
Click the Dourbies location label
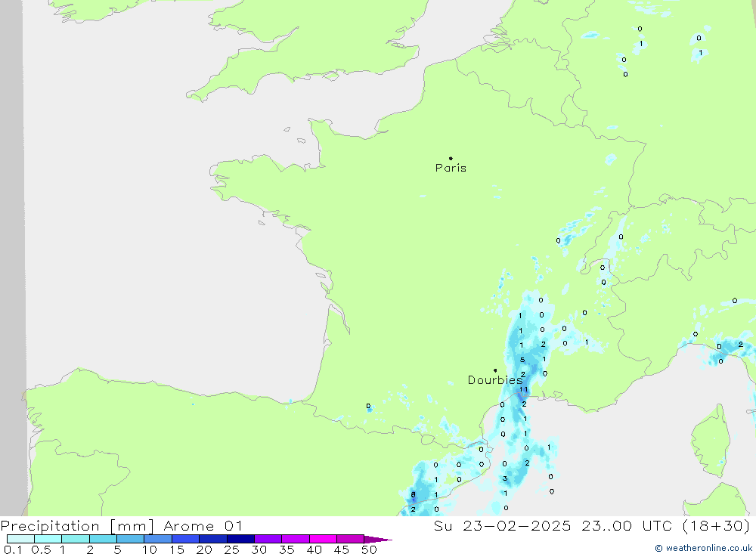click(x=495, y=380)
